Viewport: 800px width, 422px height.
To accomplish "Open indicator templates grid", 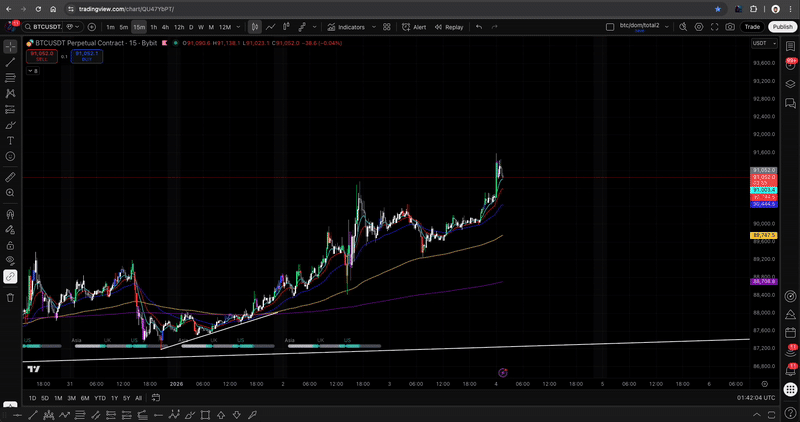I will (x=387, y=27).
